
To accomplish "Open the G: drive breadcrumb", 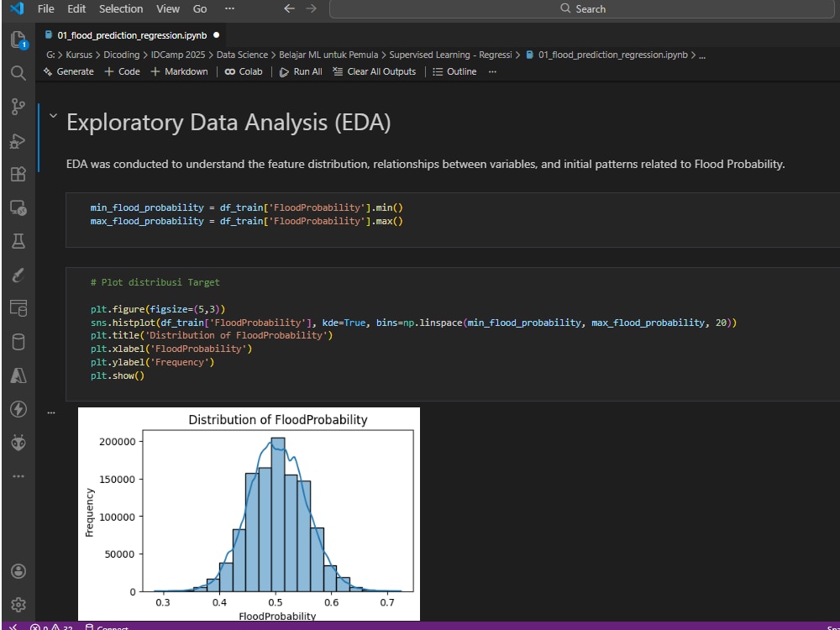I will click(51, 55).
